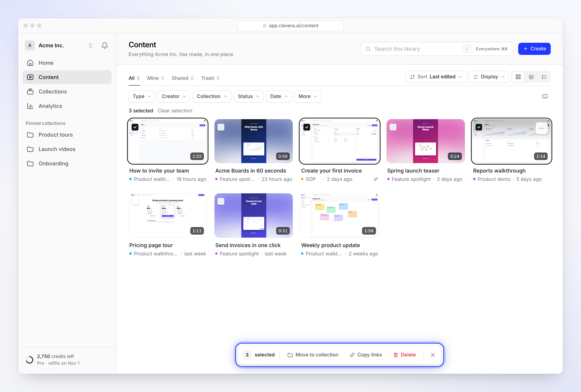Open the Display options dropdown
Screen dimensions: 581x392
489,77
